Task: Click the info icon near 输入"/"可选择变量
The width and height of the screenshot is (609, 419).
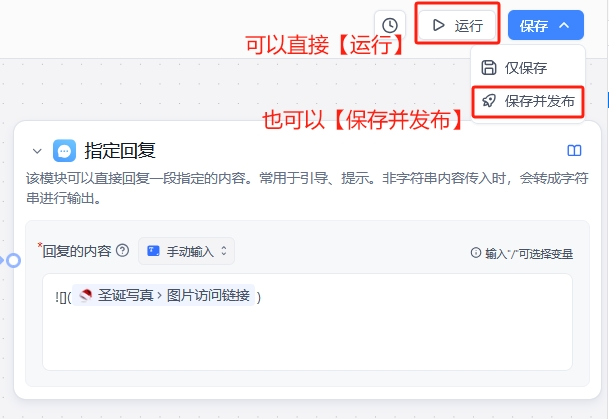Action: (475, 253)
